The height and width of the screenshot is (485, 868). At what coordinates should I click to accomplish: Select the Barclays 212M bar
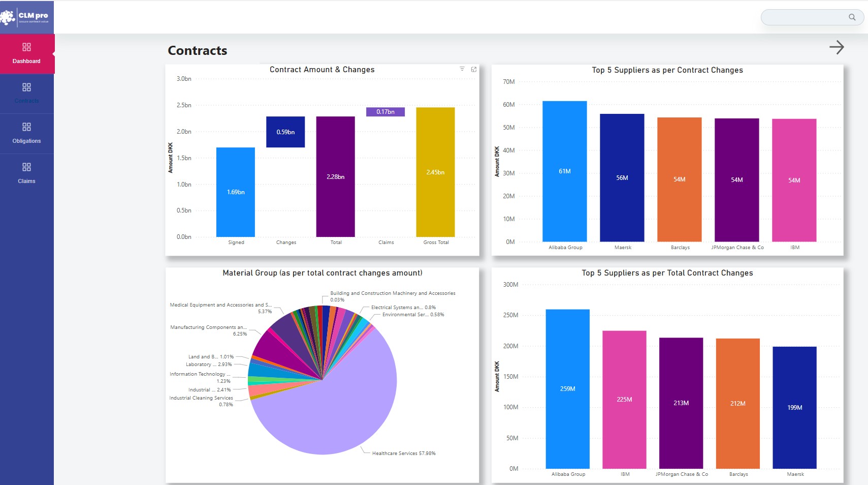tap(738, 404)
